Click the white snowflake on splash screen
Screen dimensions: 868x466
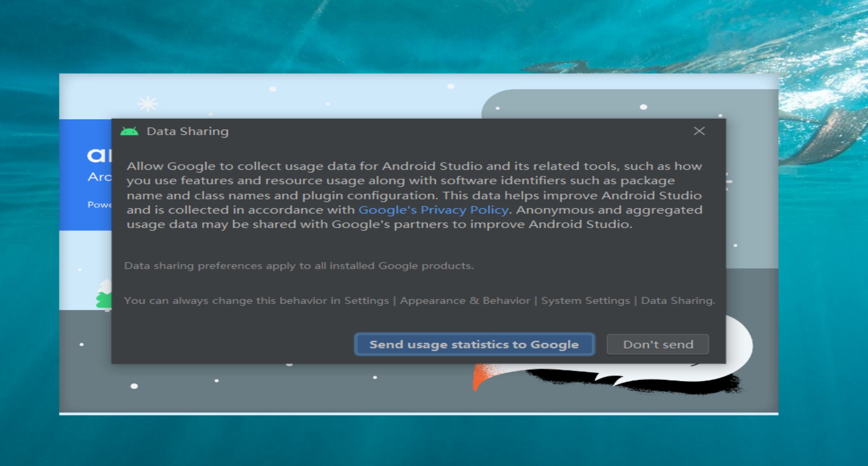148,104
